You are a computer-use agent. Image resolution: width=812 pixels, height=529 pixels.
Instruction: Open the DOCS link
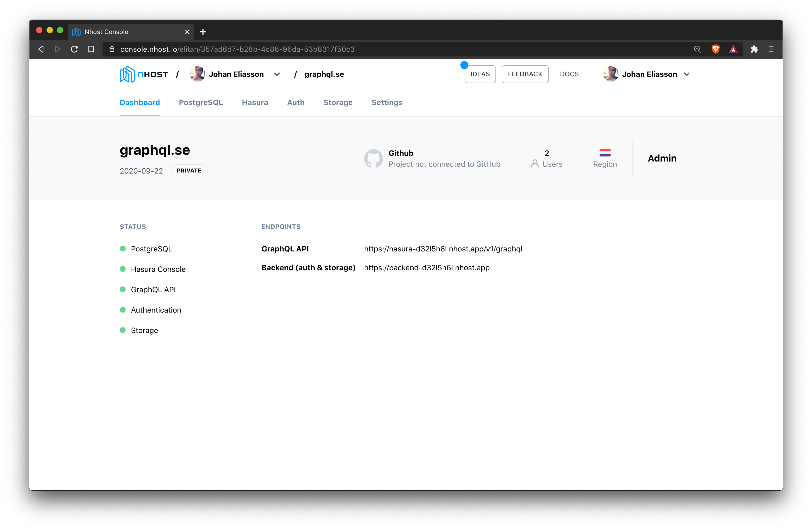(x=569, y=74)
